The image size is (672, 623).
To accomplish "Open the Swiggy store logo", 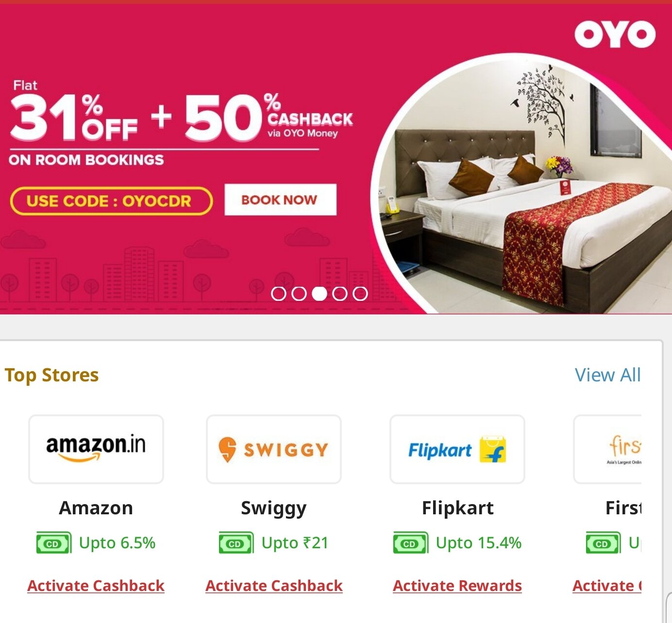I will pos(274,449).
